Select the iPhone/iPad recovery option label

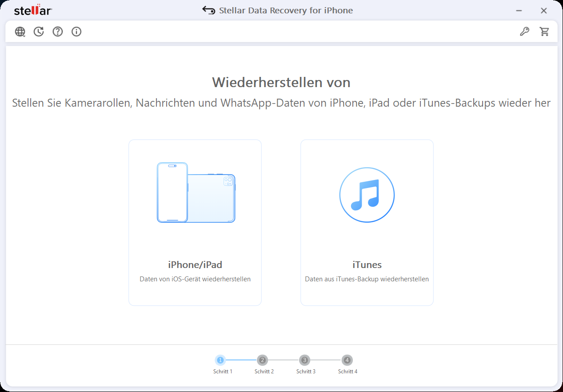point(195,265)
